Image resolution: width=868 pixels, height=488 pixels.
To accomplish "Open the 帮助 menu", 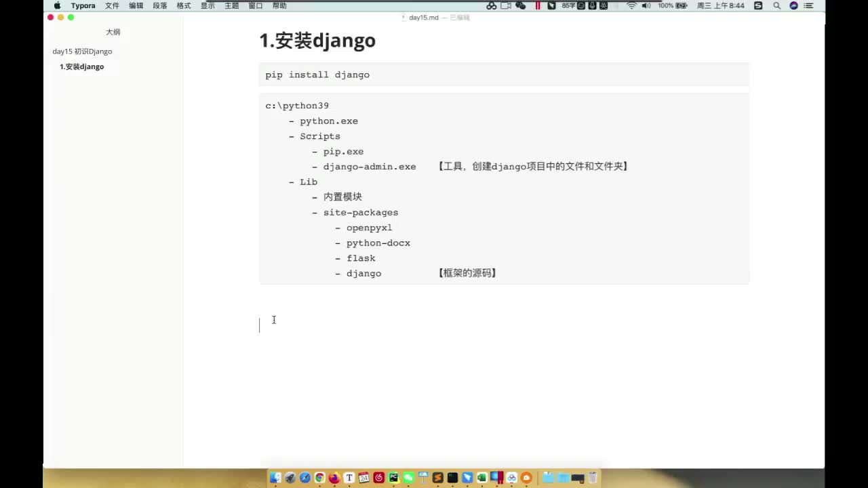I will 279,5.
